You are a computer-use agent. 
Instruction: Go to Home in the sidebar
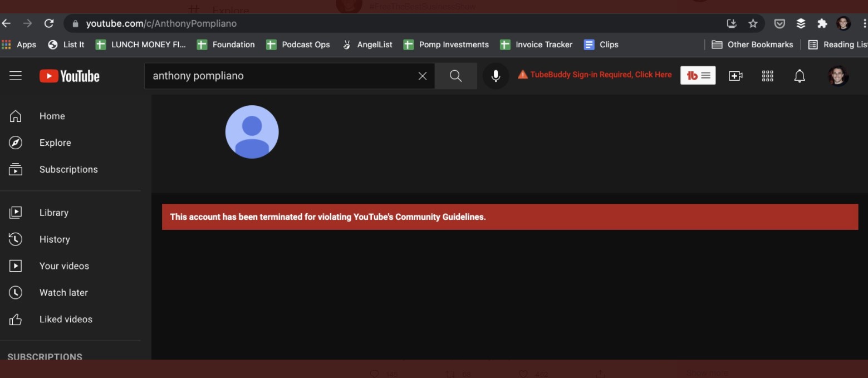[x=52, y=116]
